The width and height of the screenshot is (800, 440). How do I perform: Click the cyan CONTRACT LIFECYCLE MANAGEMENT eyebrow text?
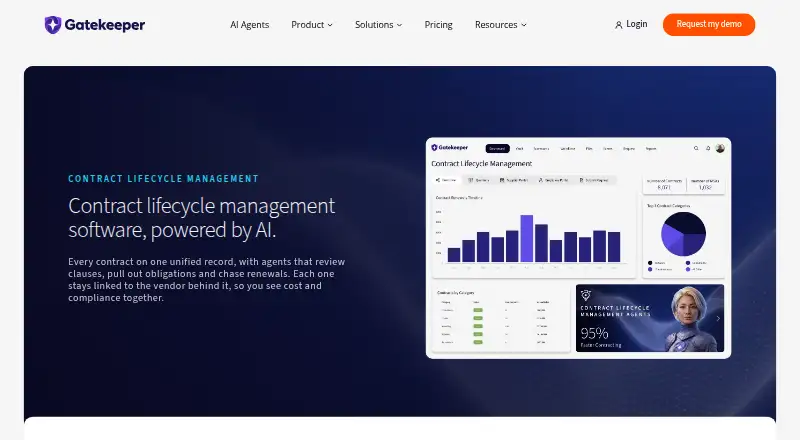tap(163, 179)
